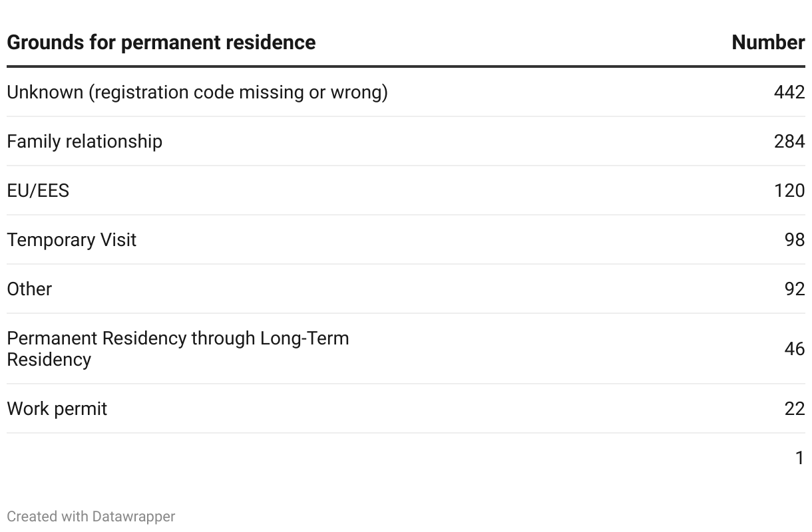Select the number 46 for Long-Term Residency
Viewport: 812px width, 532px height.
click(794, 349)
